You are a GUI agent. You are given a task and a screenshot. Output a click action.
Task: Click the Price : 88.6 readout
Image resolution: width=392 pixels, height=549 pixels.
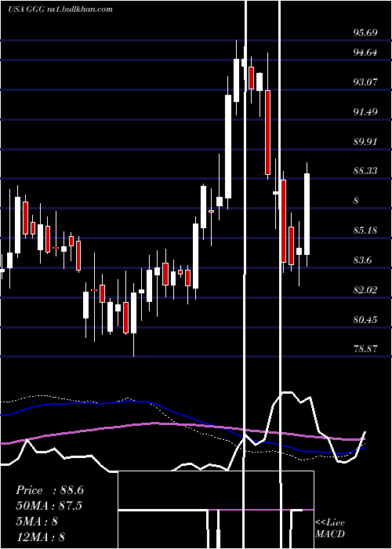[x=49, y=490]
